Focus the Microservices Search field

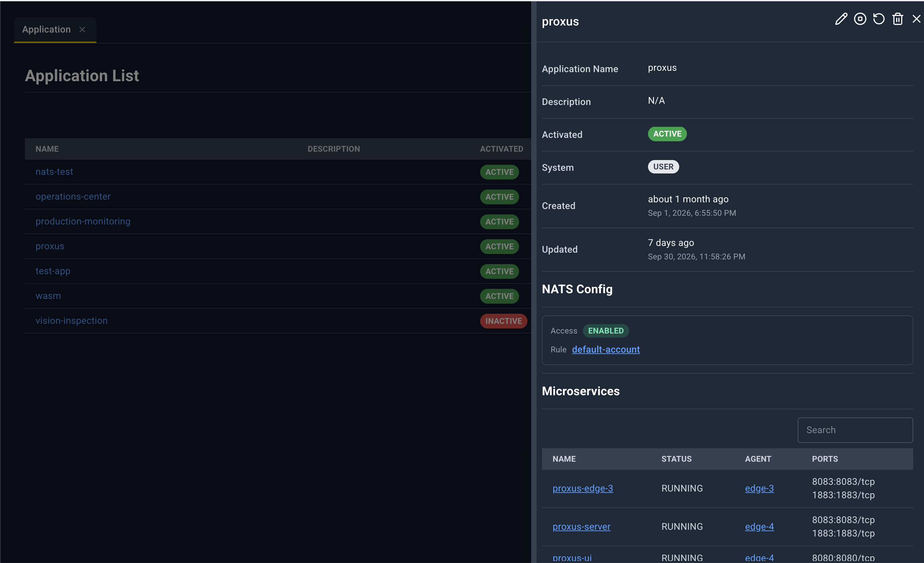(x=855, y=430)
